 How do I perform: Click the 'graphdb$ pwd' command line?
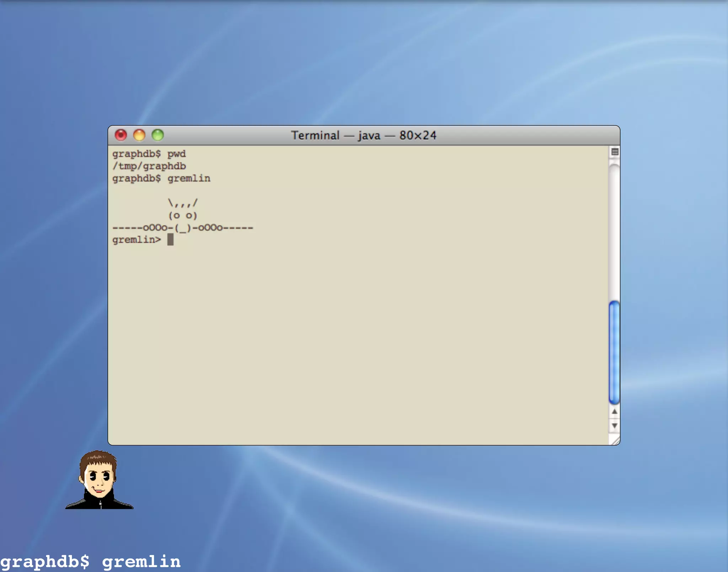point(149,154)
